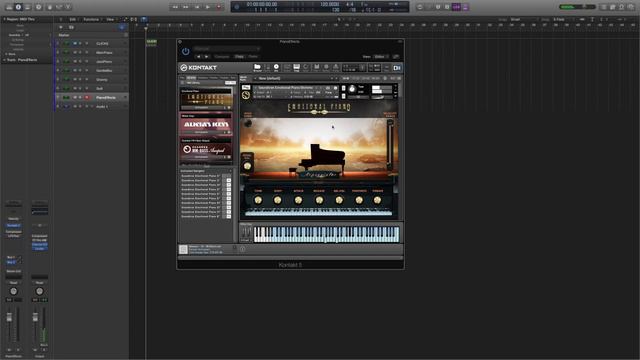Image resolution: width=640 pixels, height=360 pixels.
Task: Select the CLICKS track
Action: coord(102,43)
